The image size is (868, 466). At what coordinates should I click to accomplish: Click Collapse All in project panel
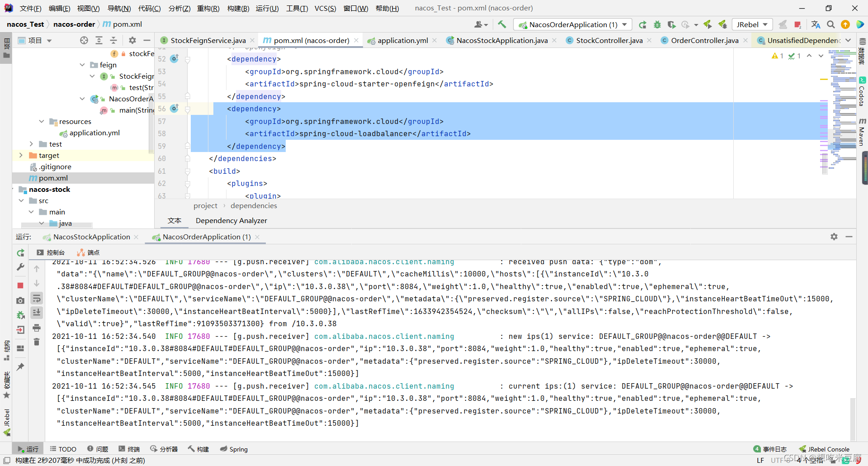click(x=113, y=40)
